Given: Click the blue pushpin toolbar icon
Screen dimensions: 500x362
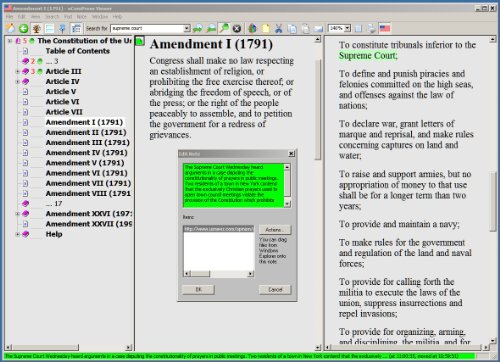Looking at the screenshot, I should click(62, 28).
